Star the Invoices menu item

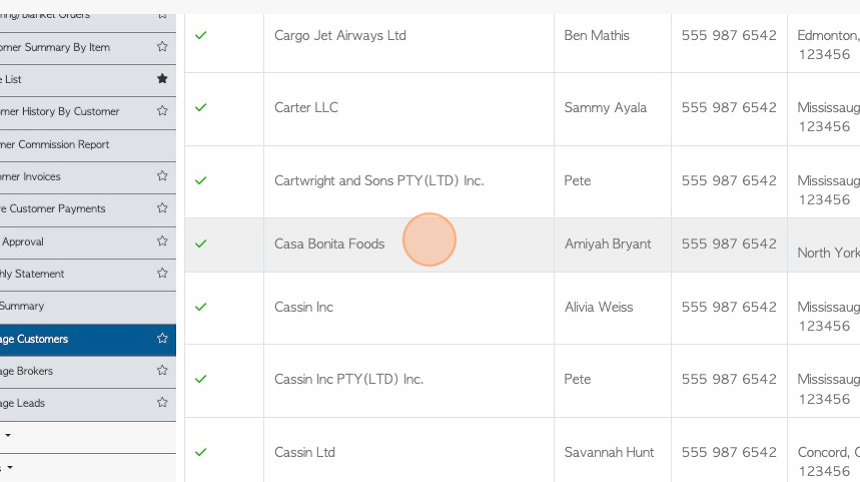click(162, 176)
